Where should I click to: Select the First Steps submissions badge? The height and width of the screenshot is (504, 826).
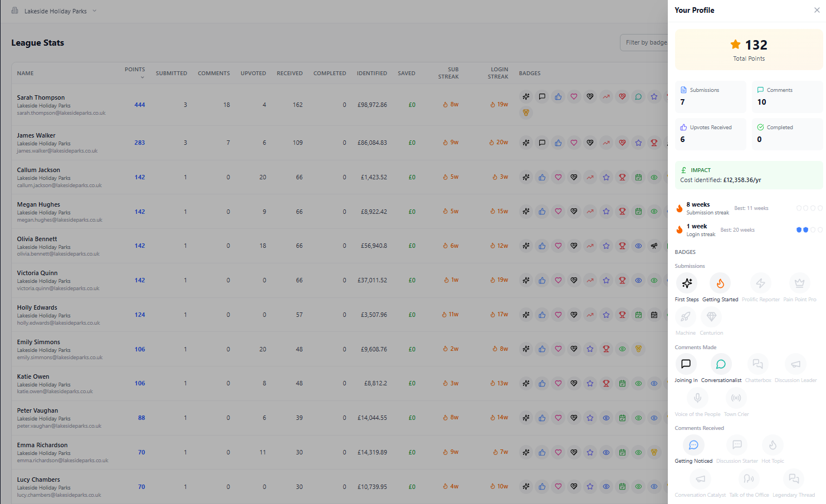pos(686,283)
